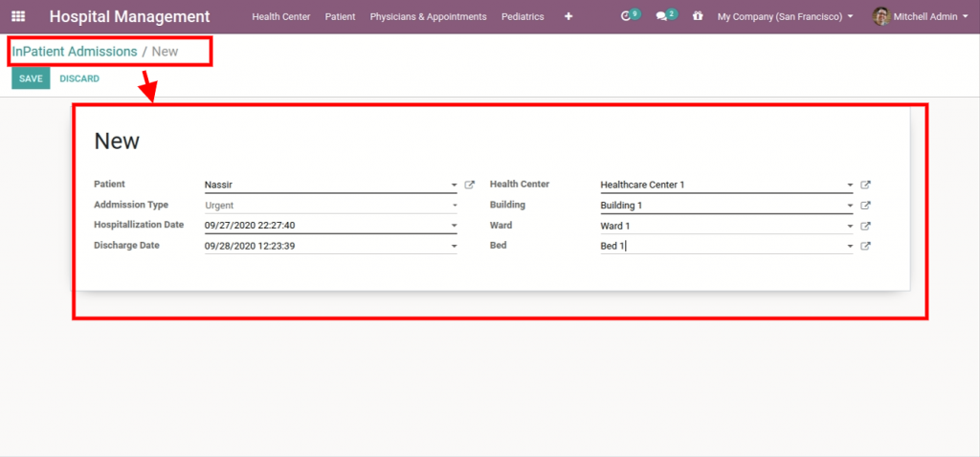
Task: Click the gift icon in top bar
Action: pyautogui.click(x=698, y=16)
